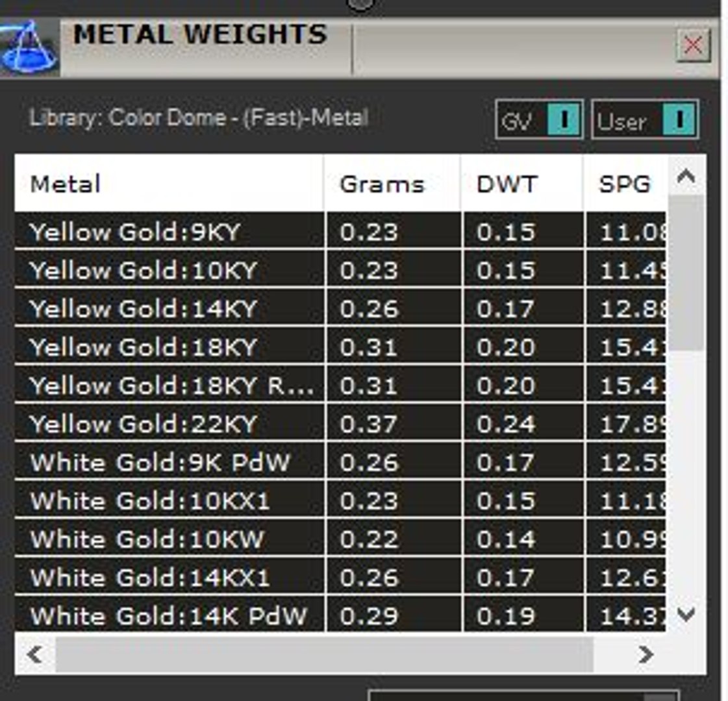Select the Yellow Gold:9KY row
Viewport: 728px width, 701px height.
pyautogui.click(x=340, y=232)
